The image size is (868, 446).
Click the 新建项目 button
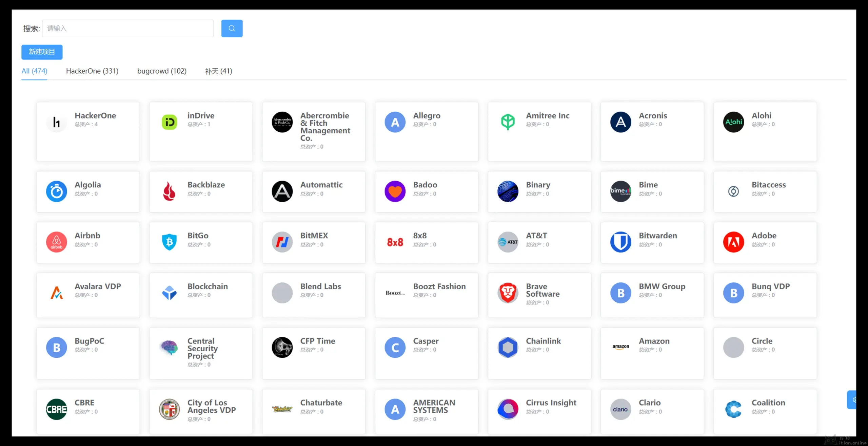click(42, 52)
